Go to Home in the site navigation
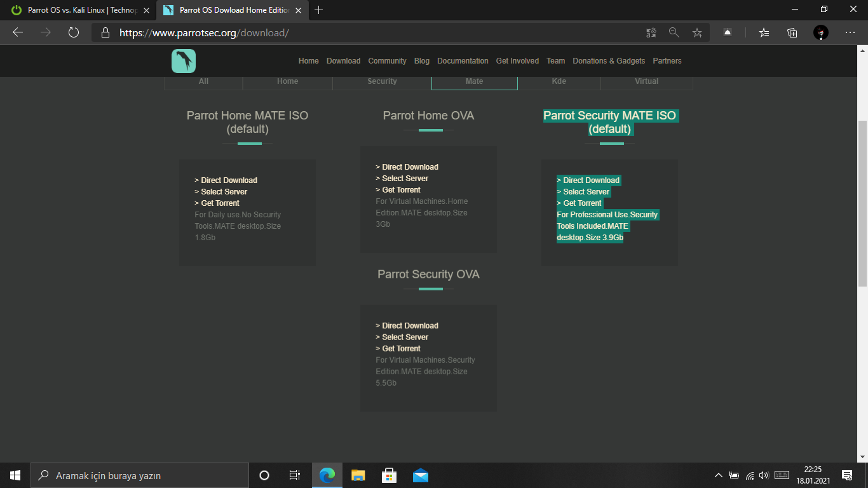 point(309,61)
